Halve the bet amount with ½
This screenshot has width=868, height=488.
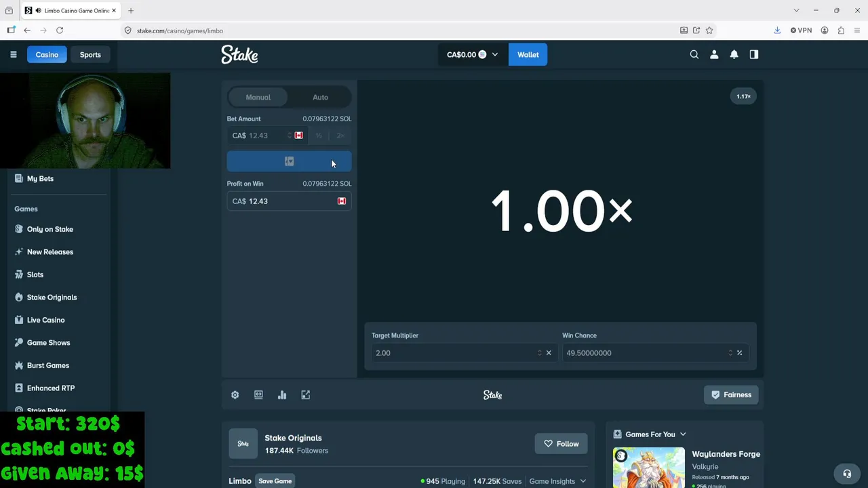click(319, 136)
